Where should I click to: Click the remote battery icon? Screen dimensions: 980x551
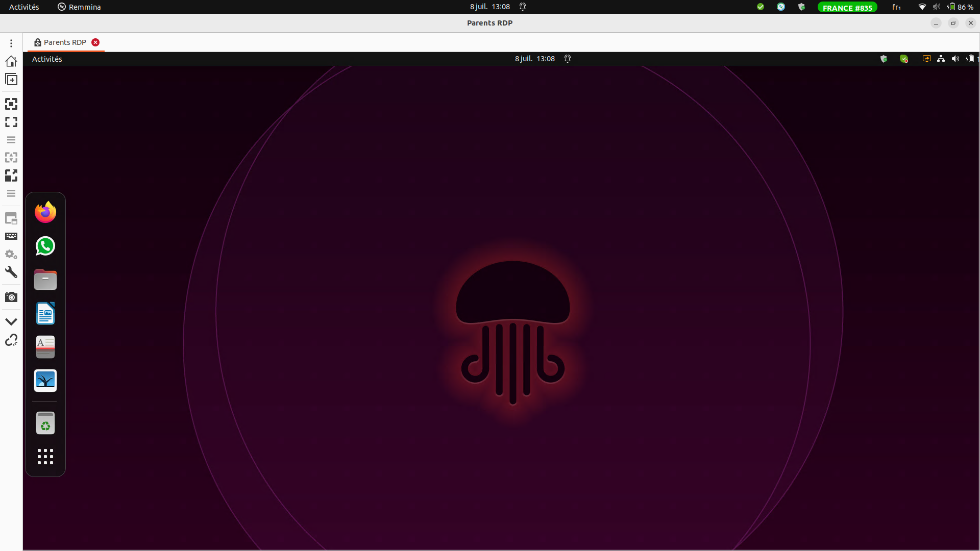970,59
